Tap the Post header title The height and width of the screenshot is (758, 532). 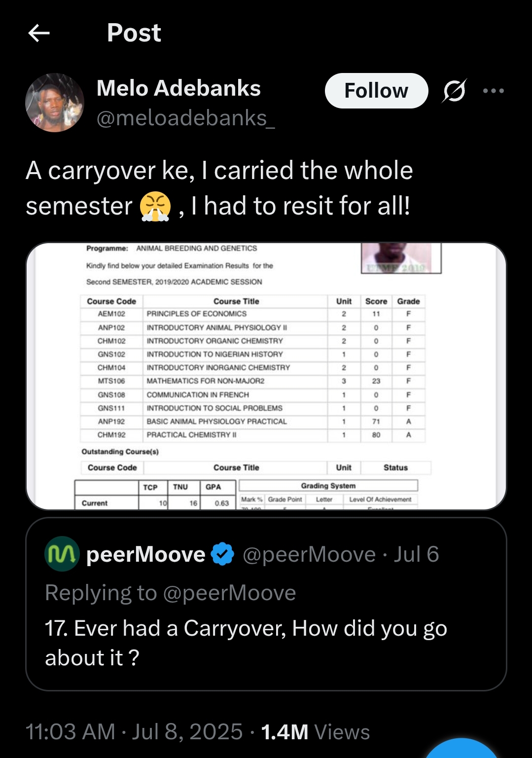click(x=134, y=34)
